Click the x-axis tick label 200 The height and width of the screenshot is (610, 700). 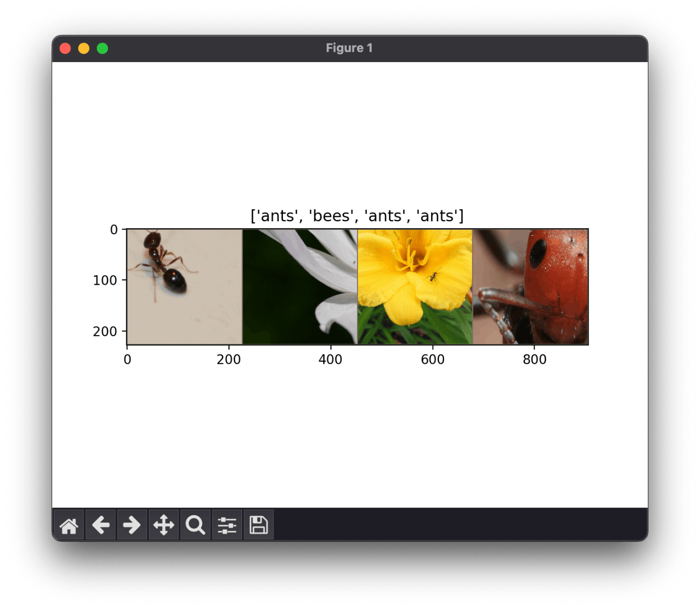pos(229,360)
